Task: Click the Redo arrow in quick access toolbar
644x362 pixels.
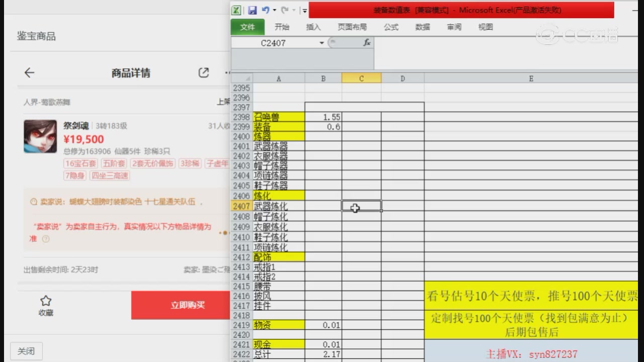Action: 284,10
